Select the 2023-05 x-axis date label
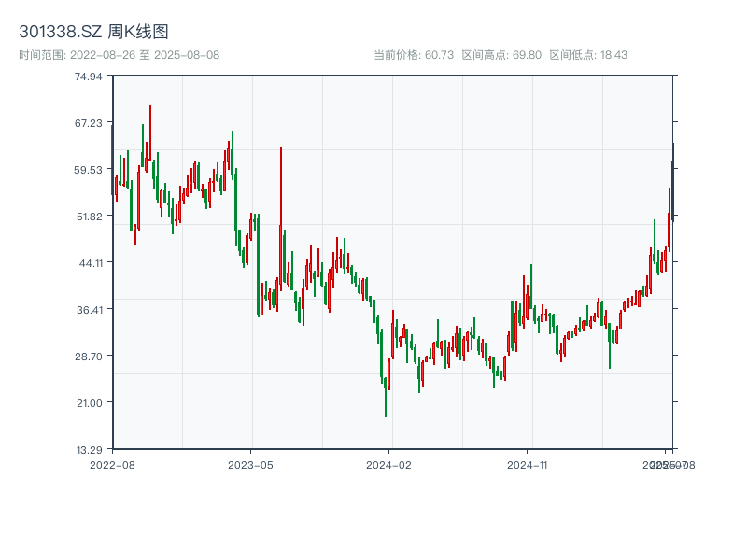Image resolution: width=747 pixels, height=560 pixels. 250,464
